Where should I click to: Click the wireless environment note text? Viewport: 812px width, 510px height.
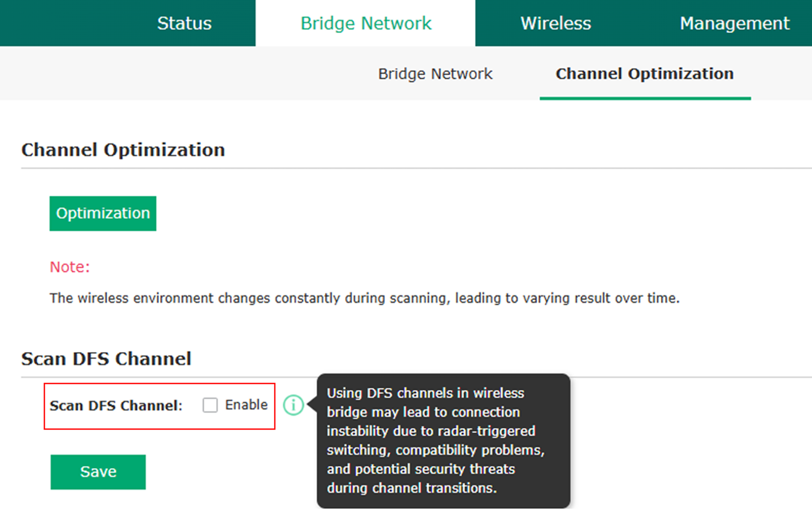(x=365, y=298)
